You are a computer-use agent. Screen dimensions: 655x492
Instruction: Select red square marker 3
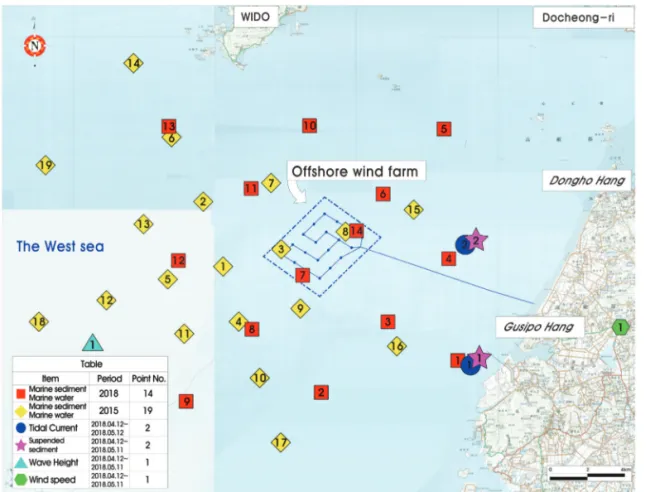(x=388, y=322)
